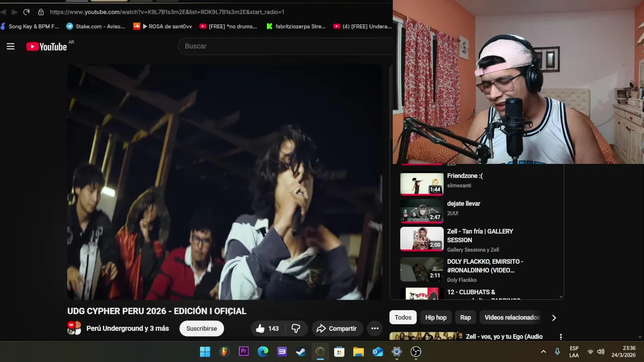This screenshot has width=644, height=362.
Task: Click the browser forward arrow
Action: click(x=14, y=12)
